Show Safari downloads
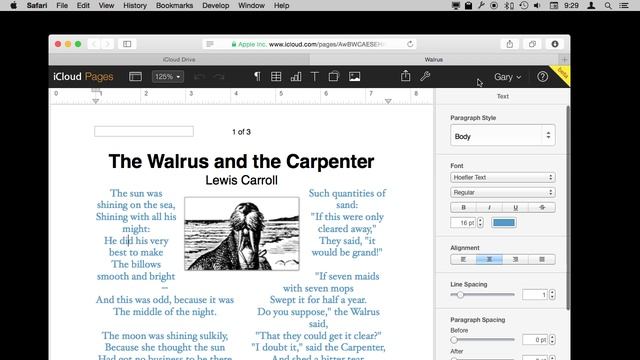This screenshot has height=360, width=640. [x=555, y=44]
